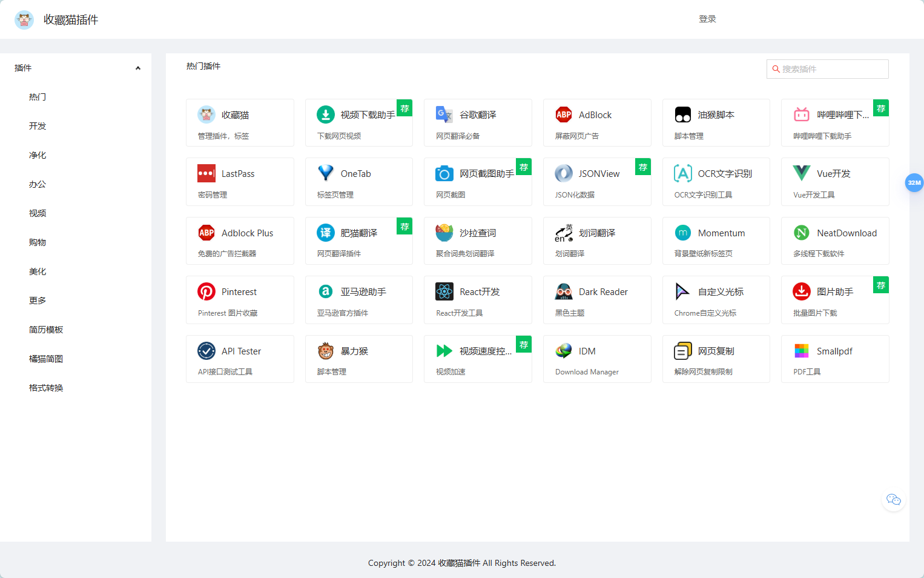Click the Momentum teal circle icon
The image size is (924, 578).
point(683,233)
